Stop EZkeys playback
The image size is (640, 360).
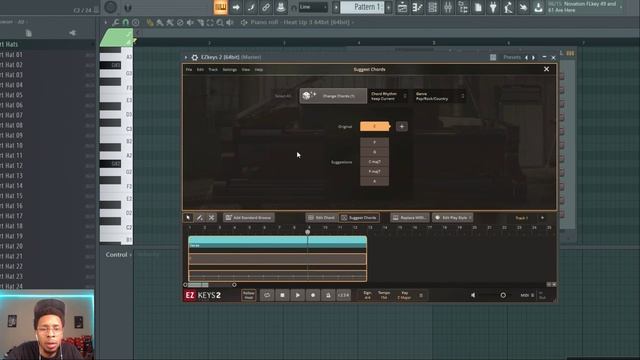(x=282, y=295)
